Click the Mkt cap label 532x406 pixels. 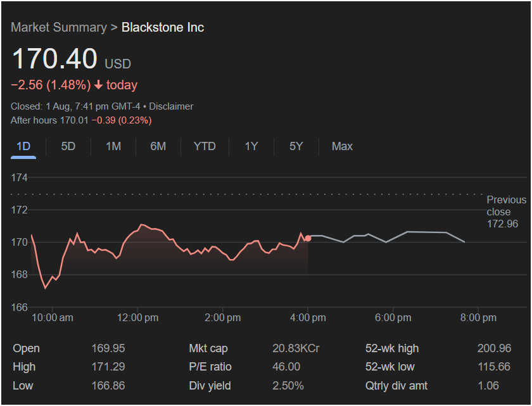[x=208, y=348]
